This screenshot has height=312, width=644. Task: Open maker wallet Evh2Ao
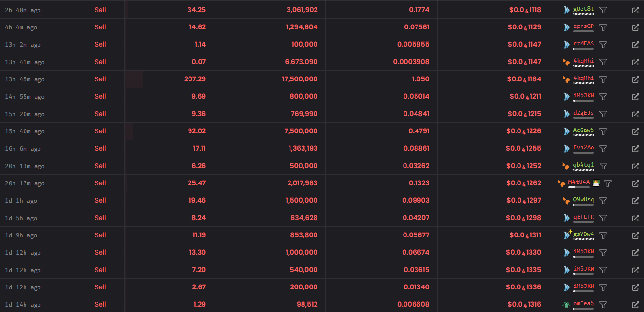tap(583, 147)
